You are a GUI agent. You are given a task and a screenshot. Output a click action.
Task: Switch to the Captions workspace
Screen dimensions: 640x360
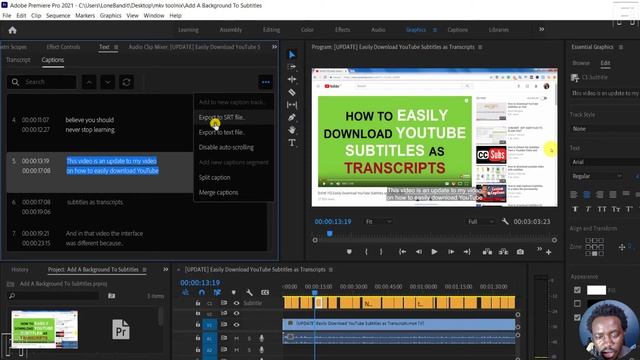point(457,30)
